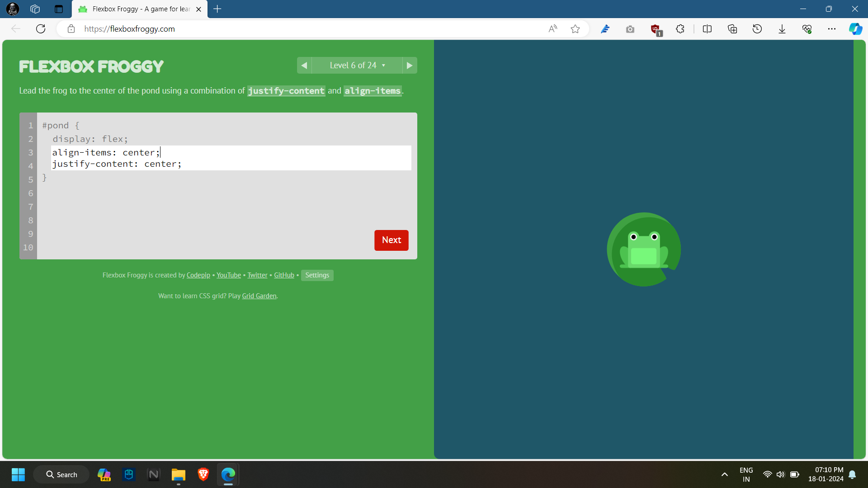The width and height of the screenshot is (868, 488).
Task: Click the Read aloud icon
Action: tap(552, 29)
